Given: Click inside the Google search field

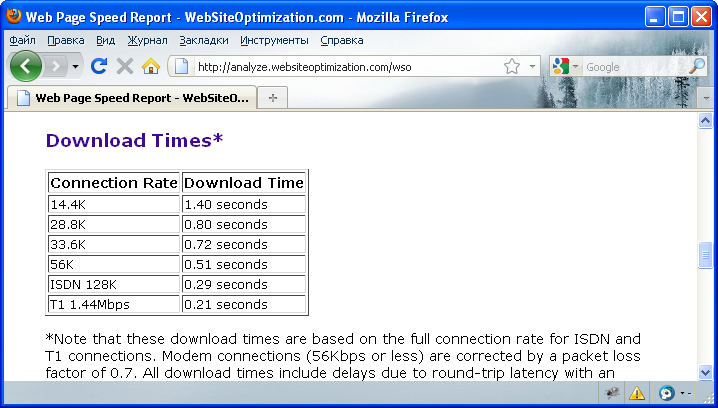Looking at the screenshot, I should (x=634, y=67).
